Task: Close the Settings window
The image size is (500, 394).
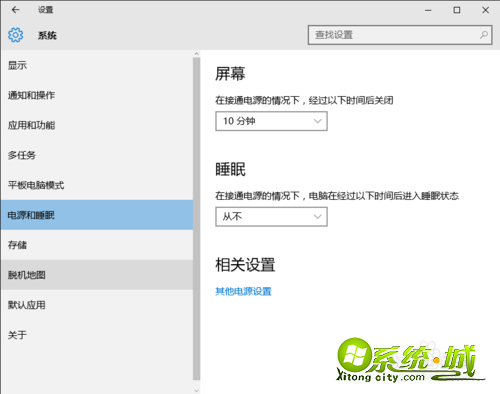Action: point(485,10)
